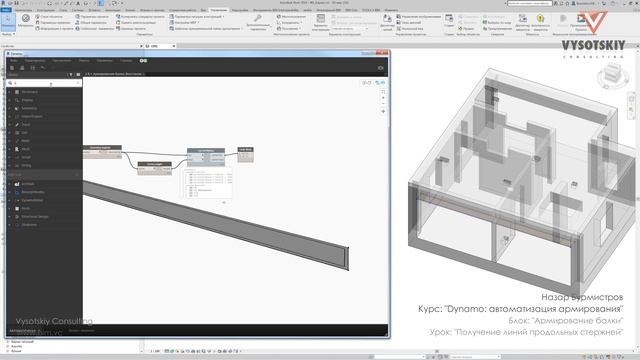640x360 pixels.
Task: Click the Open file icon in Dynamo toolbar
Action: (22, 68)
